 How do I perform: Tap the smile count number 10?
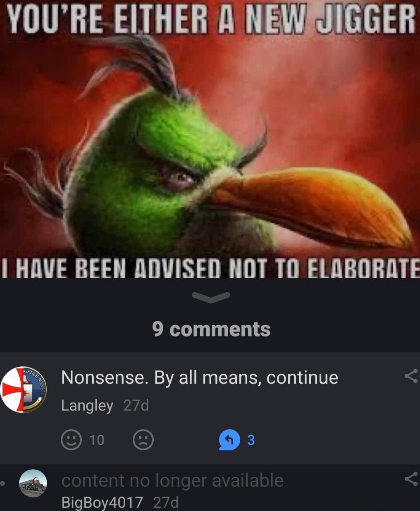(x=97, y=440)
